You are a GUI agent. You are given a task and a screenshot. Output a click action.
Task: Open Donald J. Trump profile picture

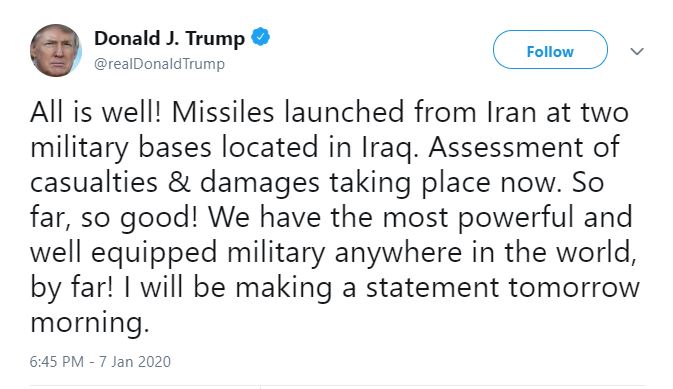click(55, 51)
